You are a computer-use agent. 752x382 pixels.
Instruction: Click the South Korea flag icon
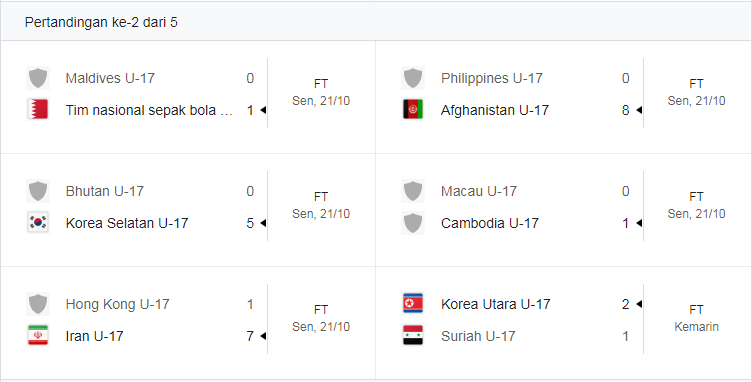click(38, 222)
